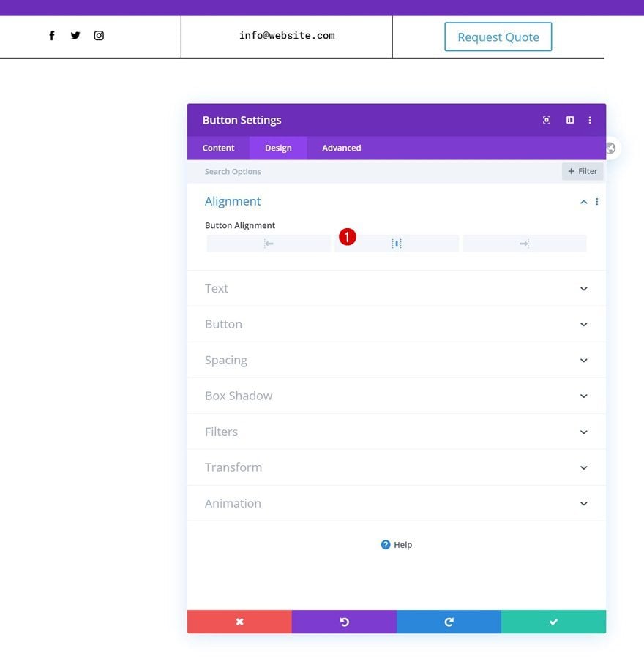644x667 pixels.
Task: Open the Advanced tab
Action: (x=341, y=148)
